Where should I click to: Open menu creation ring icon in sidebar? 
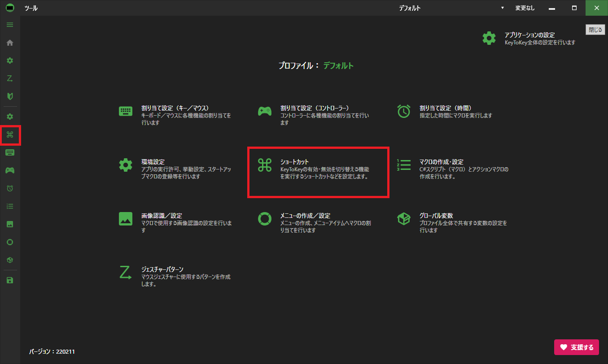[10, 242]
